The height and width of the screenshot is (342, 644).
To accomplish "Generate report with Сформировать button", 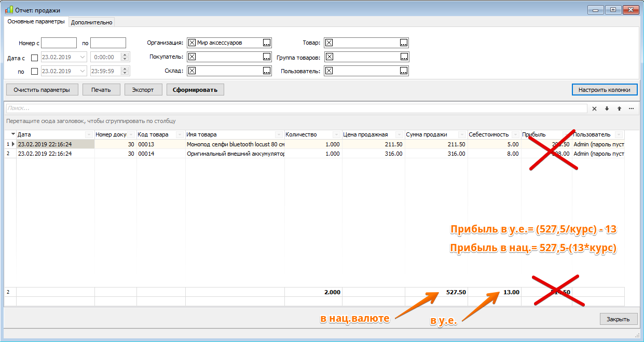I will click(195, 90).
